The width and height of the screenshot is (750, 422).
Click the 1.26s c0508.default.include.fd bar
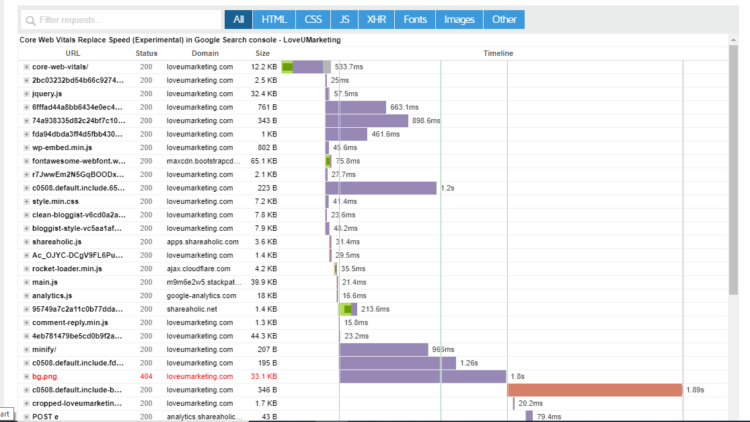pyautogui.click(x=398, y=363)
